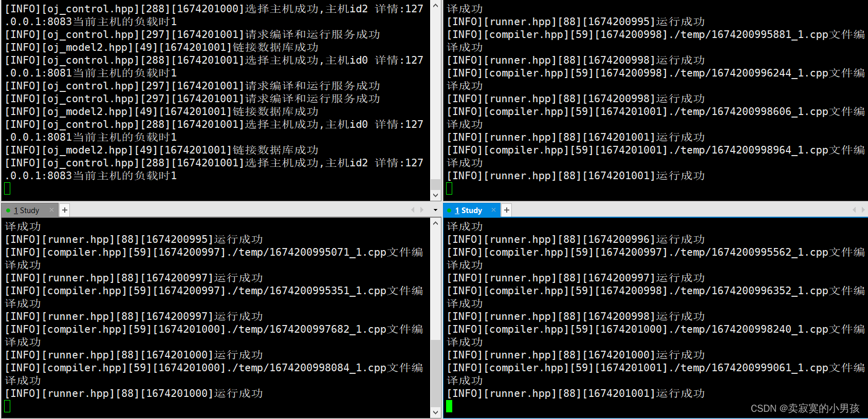Click the right tab bar's next-tab arrow
The width and height of the screenshot is (868, 419).
tap(863, 210)
